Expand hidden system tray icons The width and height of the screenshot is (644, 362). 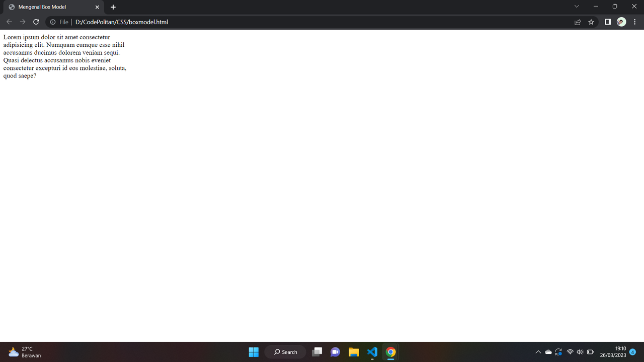click(x=538, y=352)
